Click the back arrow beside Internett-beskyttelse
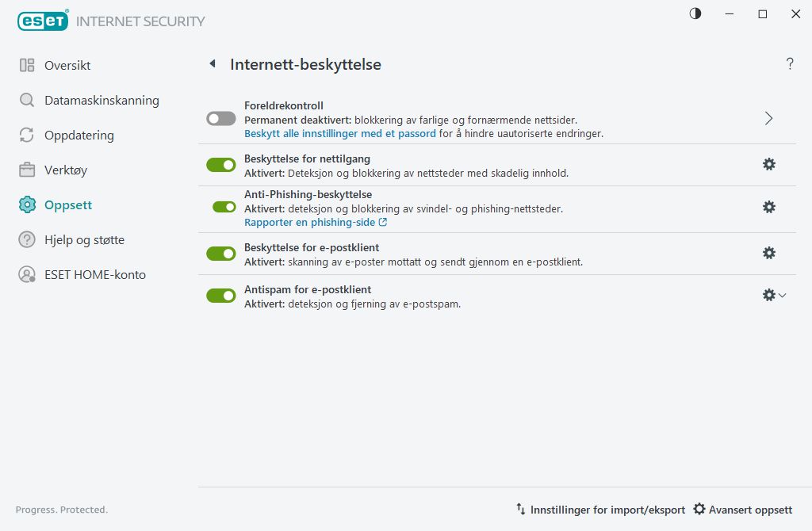812x531 pixels. pyautogui.click(x=212, y=64)
